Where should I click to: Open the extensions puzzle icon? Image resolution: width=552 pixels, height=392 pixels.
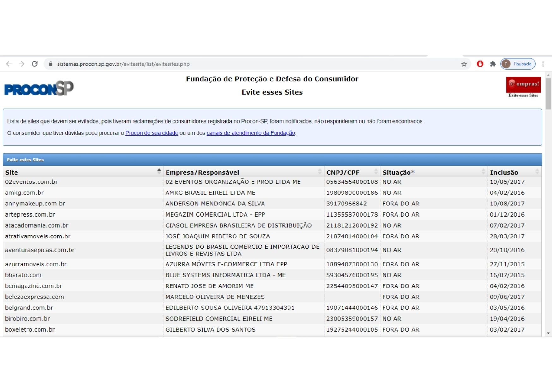point(493,64)
